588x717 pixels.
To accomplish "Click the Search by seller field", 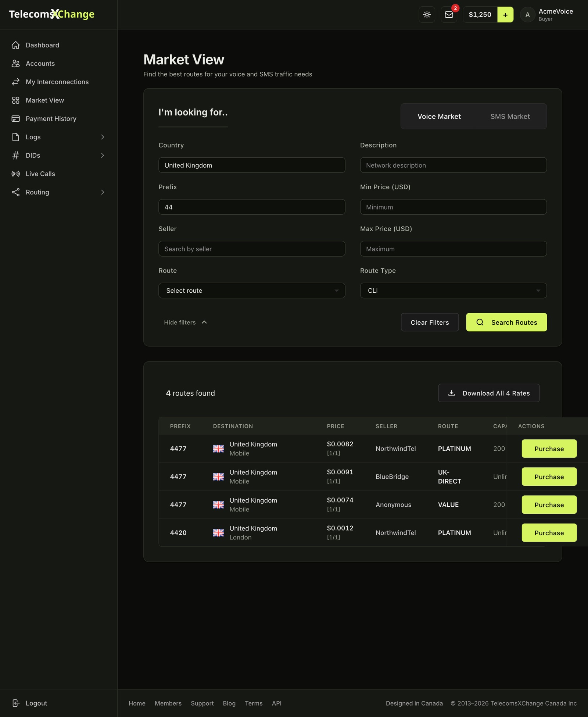I will click(252, 249).
